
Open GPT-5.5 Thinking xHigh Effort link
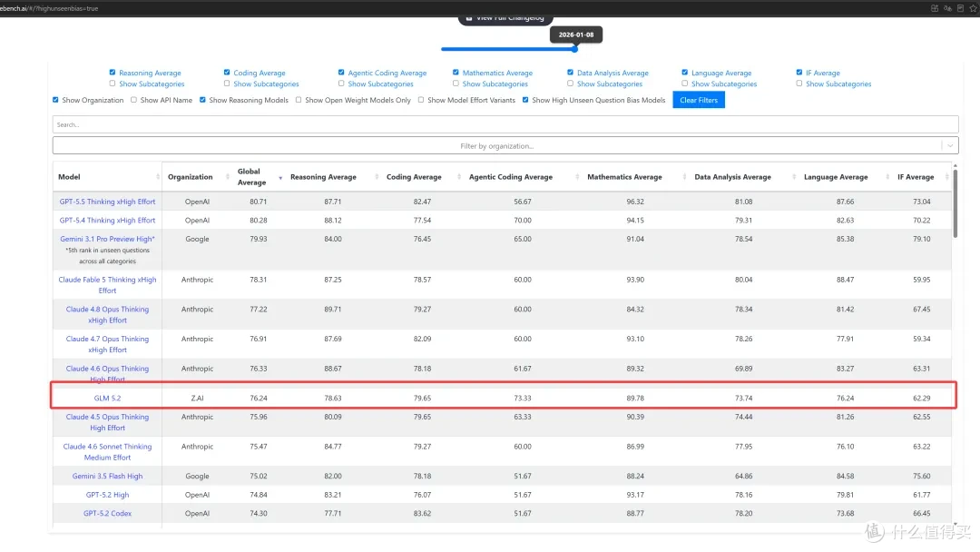[x=107, y=202]
